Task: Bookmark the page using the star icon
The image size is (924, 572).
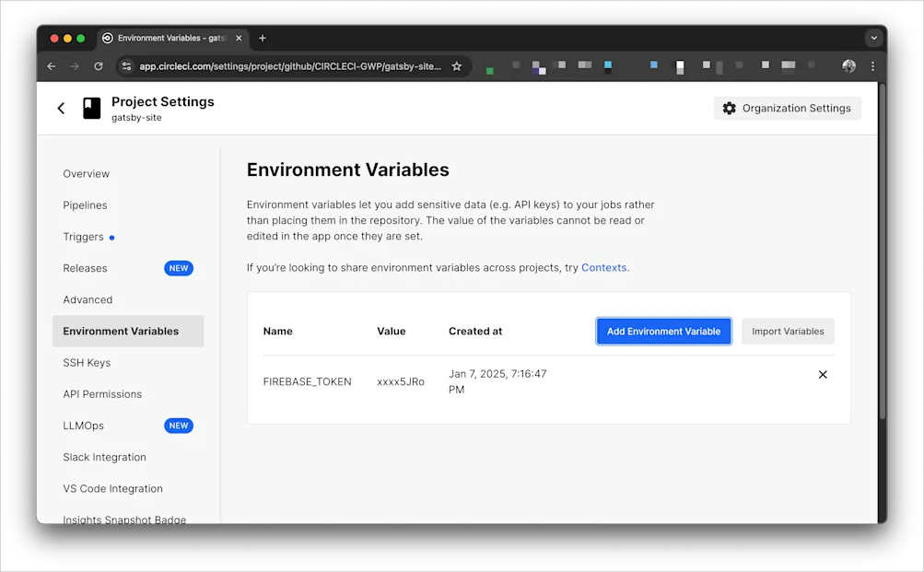Action: pos(456,66)
